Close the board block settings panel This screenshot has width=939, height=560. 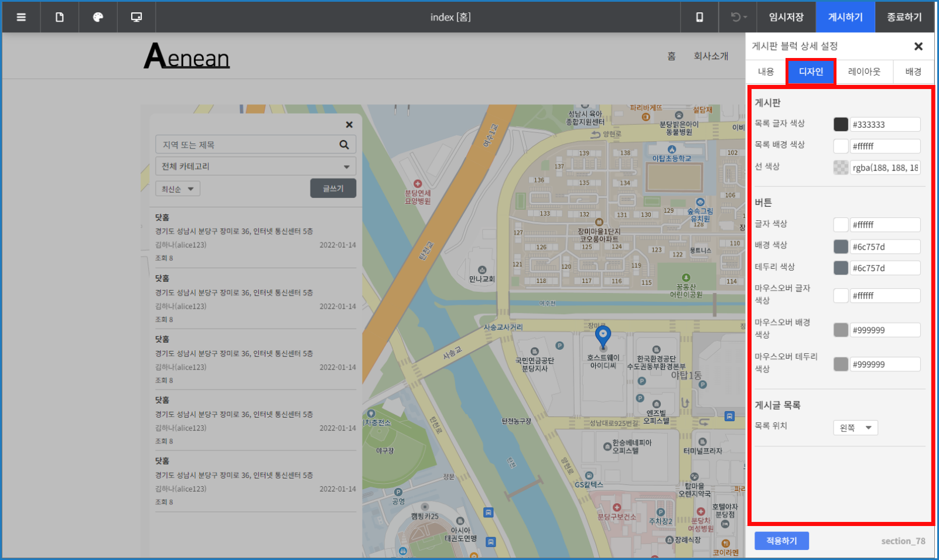(918, 46)
